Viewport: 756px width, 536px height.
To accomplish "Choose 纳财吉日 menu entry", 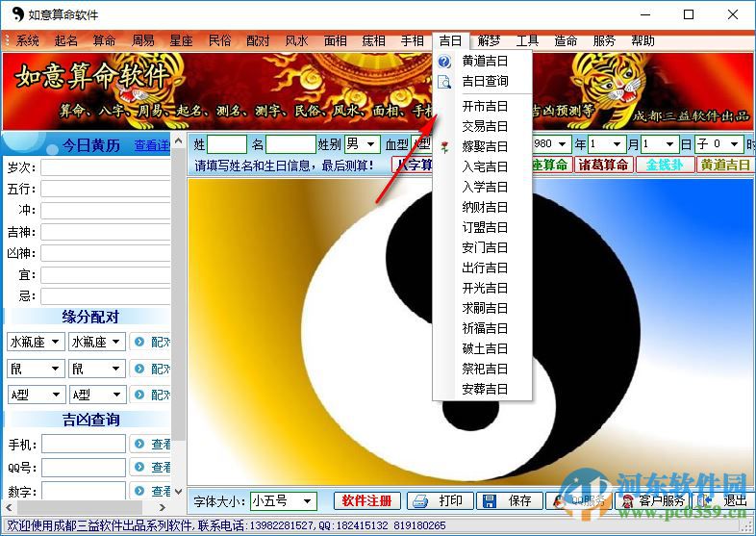I will (x=483, y=208).
